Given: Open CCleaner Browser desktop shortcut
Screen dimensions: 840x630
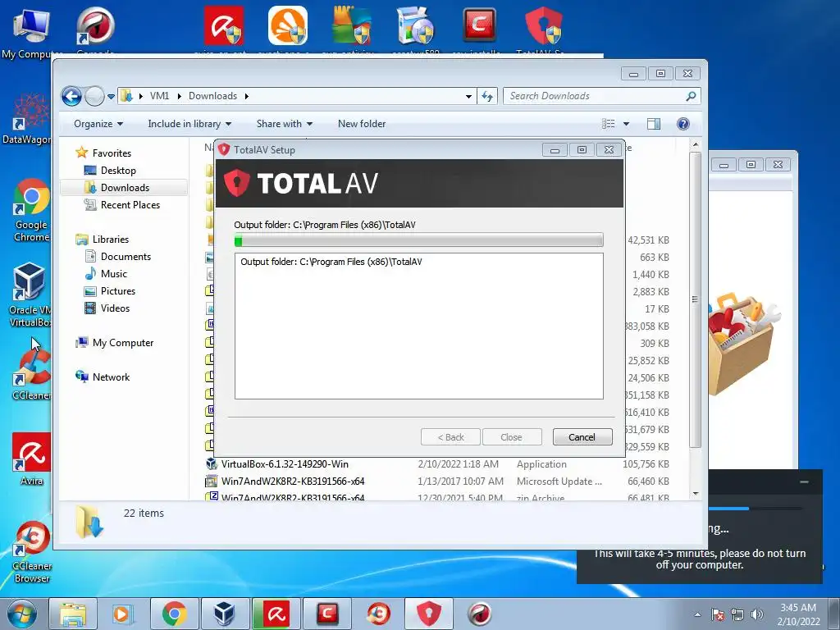Looking at the screenshot, I should [32, 552].
